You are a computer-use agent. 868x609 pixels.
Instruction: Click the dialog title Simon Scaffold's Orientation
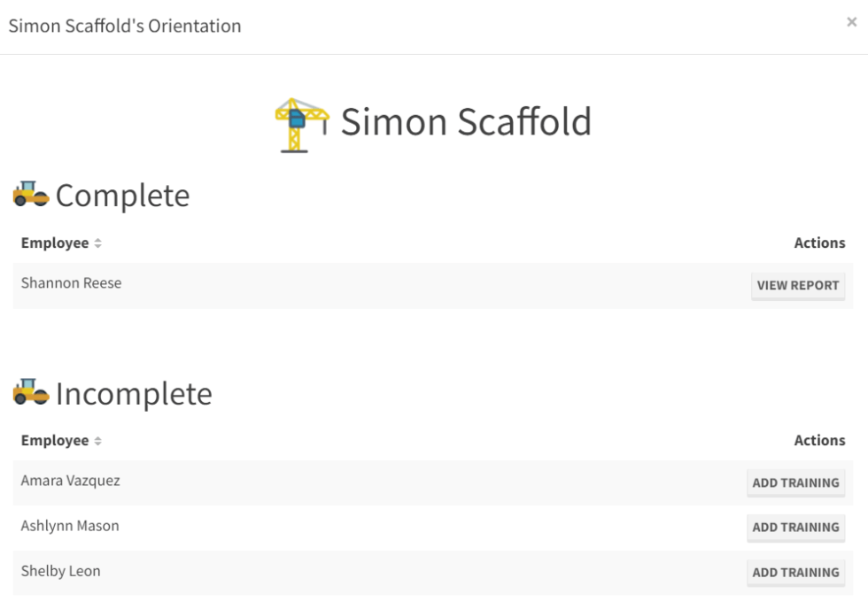125,26
